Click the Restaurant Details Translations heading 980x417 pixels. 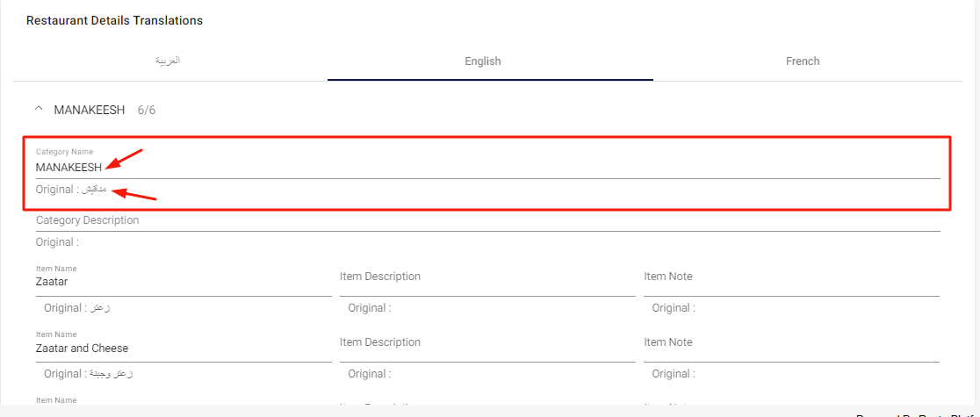(x=114, y=20)
